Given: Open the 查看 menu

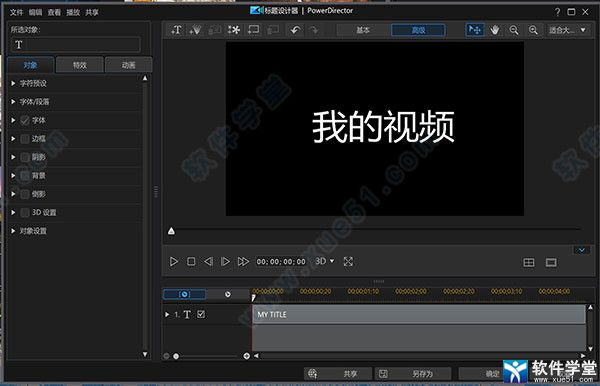Looking at the screenshot, I should click(54, 13).
